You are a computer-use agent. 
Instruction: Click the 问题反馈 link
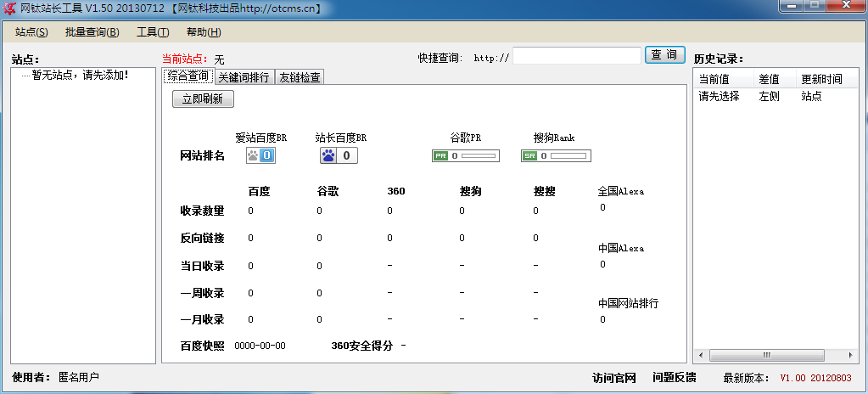pos(675,378)
